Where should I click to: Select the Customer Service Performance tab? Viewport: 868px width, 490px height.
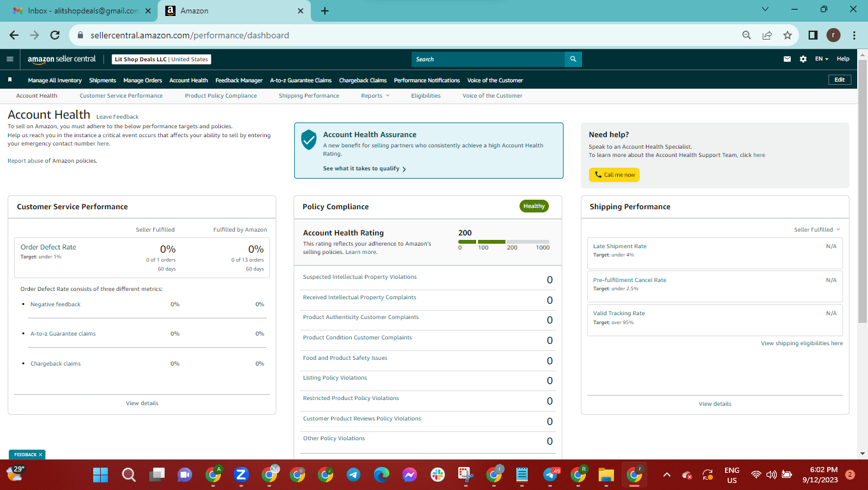121,96
